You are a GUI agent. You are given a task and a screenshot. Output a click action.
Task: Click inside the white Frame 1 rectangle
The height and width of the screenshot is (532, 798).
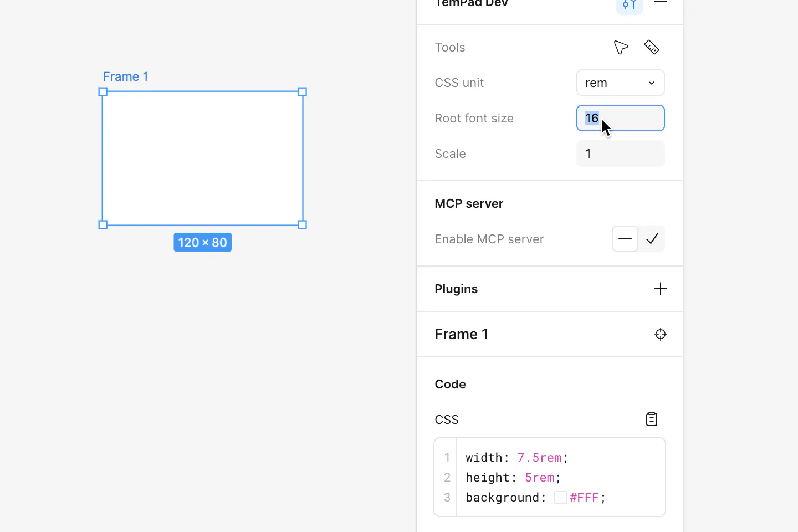click(203, 158)
